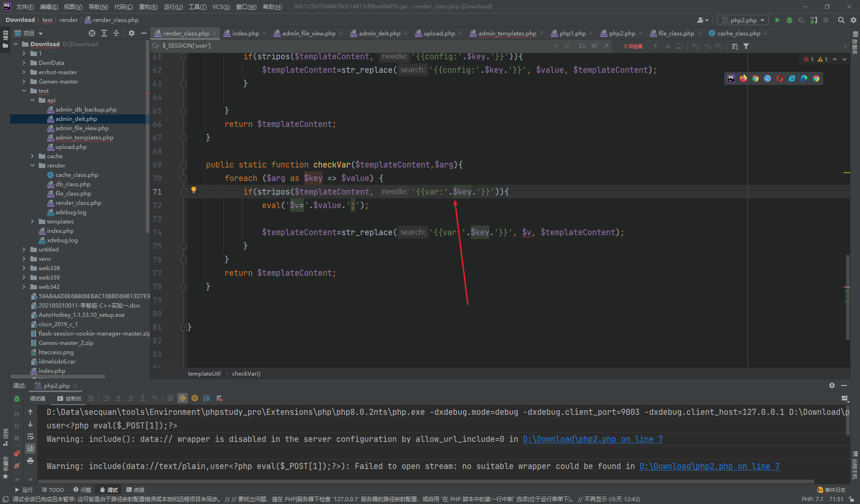Switch to 调试器 debugger tab

(38, 399)
